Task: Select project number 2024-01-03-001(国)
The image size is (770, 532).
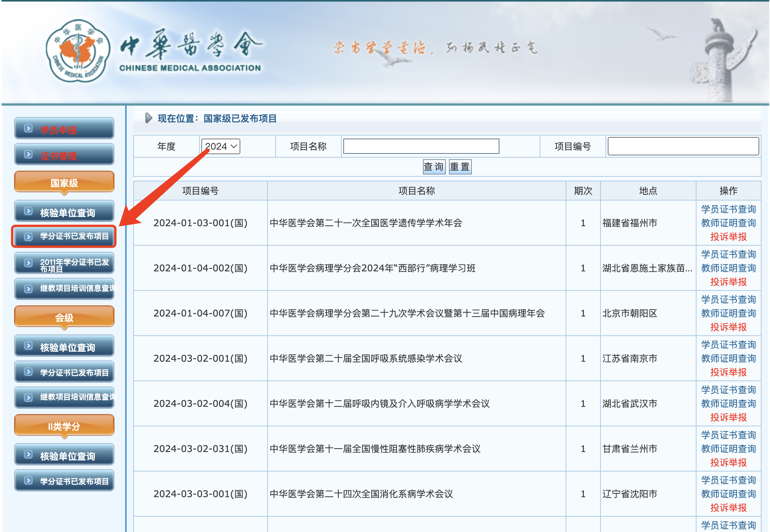Action: (x=200, y=223)
